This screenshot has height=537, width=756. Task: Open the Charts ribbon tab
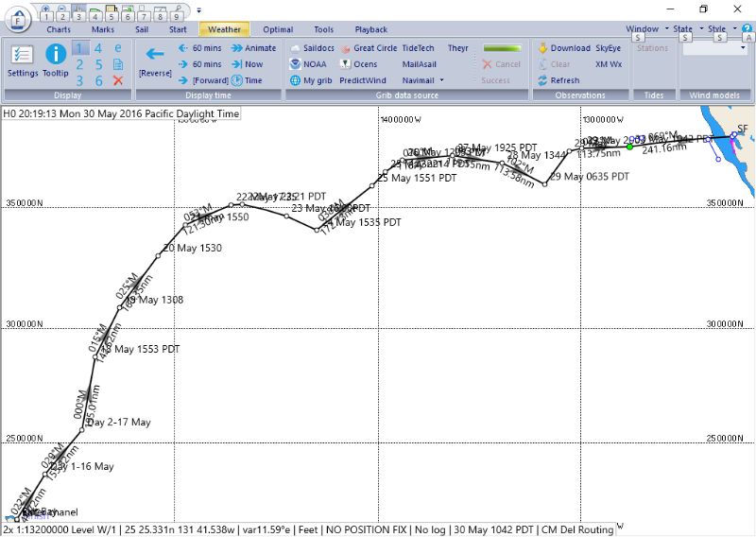59,29
